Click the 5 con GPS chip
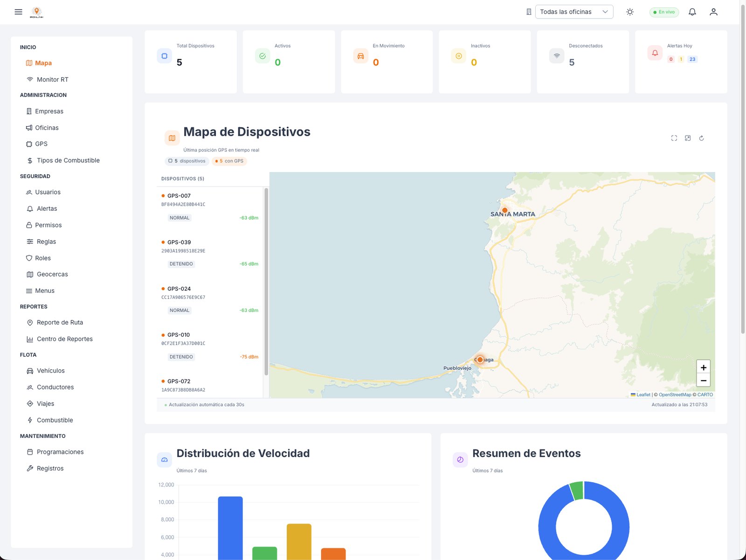 point(229,161)
